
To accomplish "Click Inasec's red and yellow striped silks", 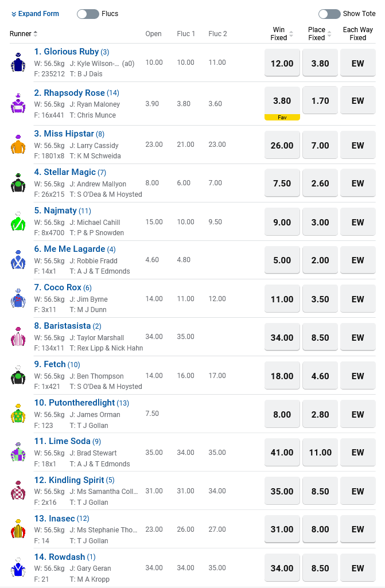I will click(18, 529).
